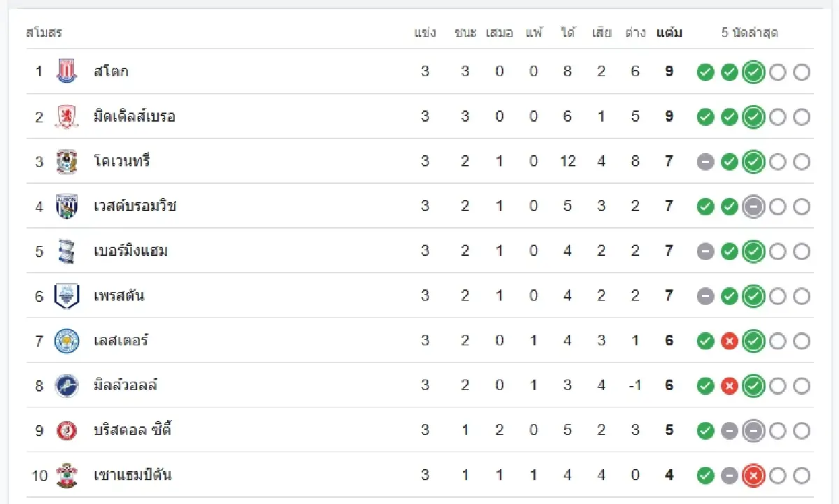
Task: Open the บริสตอล ซิตี้ team link
Action: coord(133,431)
